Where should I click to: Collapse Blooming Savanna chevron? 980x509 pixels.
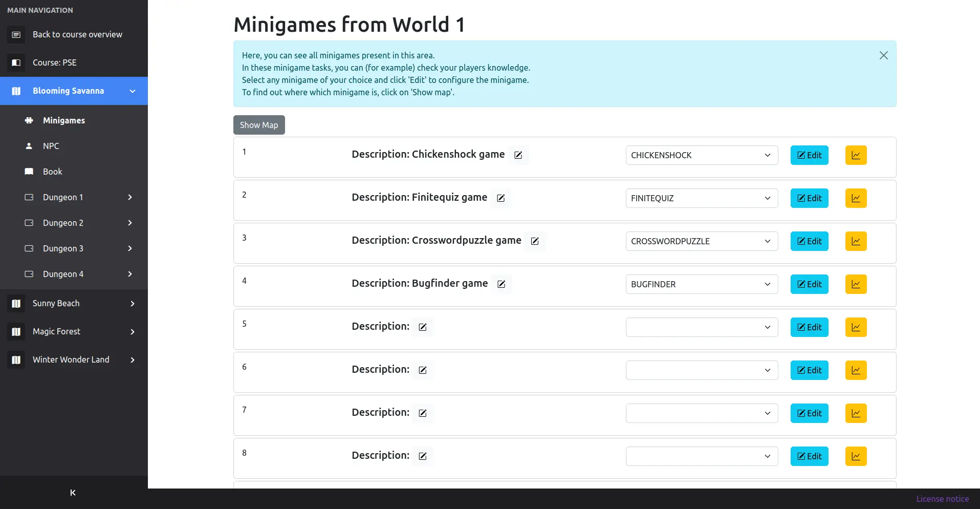pyautogui.click(x=133, y=91)
